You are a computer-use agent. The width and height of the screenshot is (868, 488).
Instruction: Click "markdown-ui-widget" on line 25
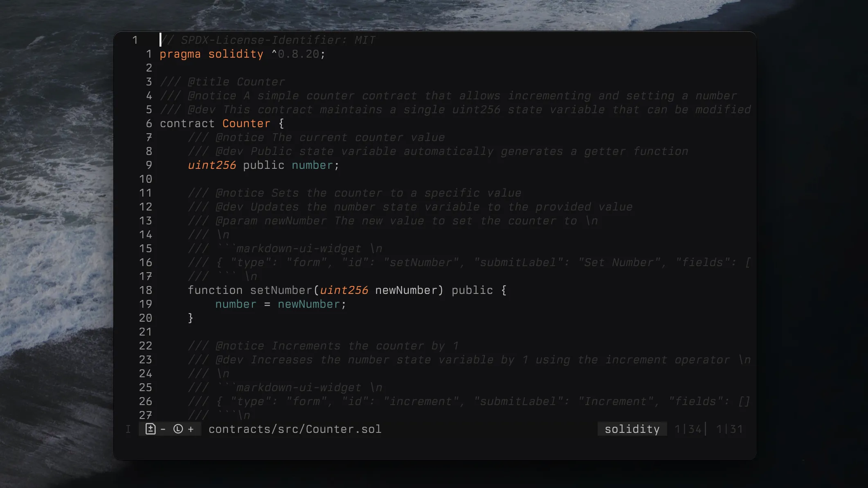coord(299,387)
